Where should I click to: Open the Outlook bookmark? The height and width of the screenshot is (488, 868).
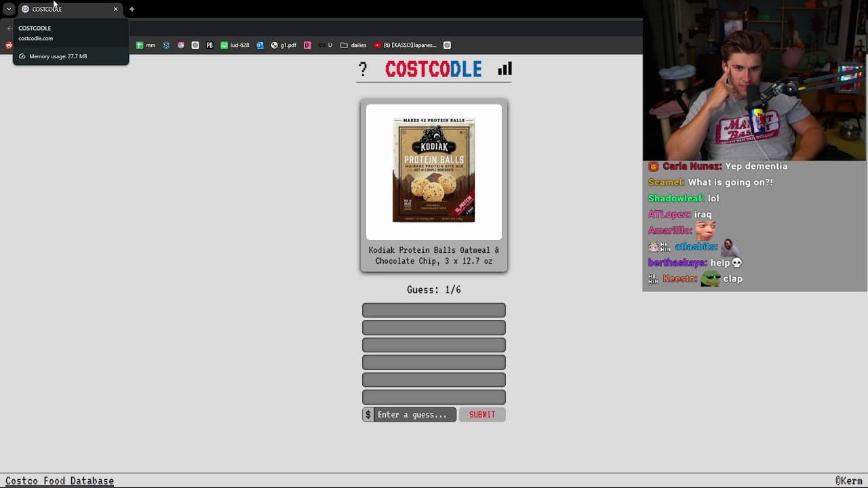coord(260,45)
